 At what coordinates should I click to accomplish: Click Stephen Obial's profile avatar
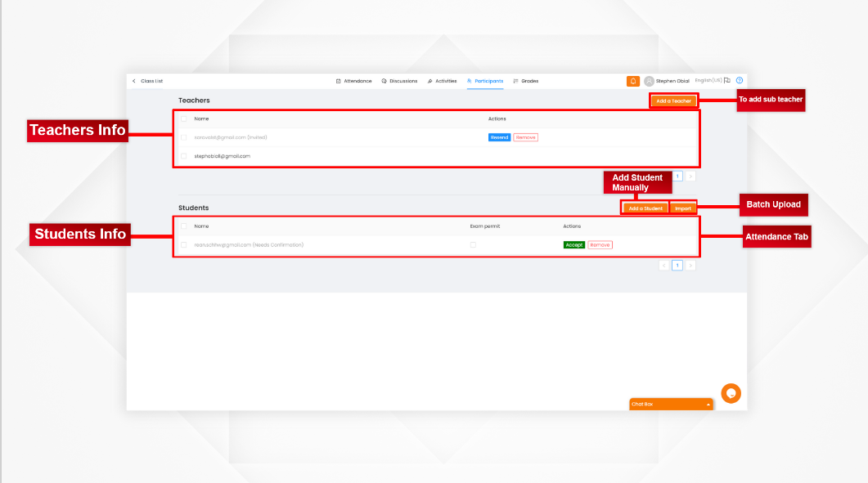click(x=648, y=81)
